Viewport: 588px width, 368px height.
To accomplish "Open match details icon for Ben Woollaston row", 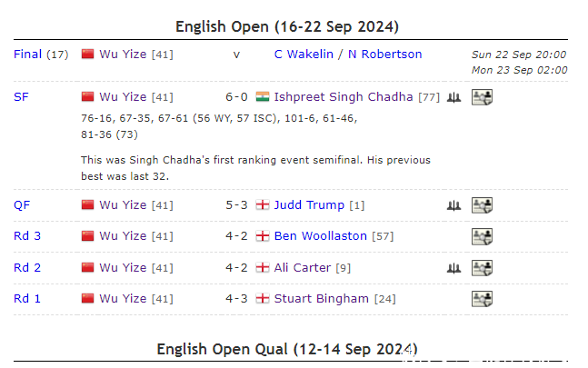I will pos(482,236).
